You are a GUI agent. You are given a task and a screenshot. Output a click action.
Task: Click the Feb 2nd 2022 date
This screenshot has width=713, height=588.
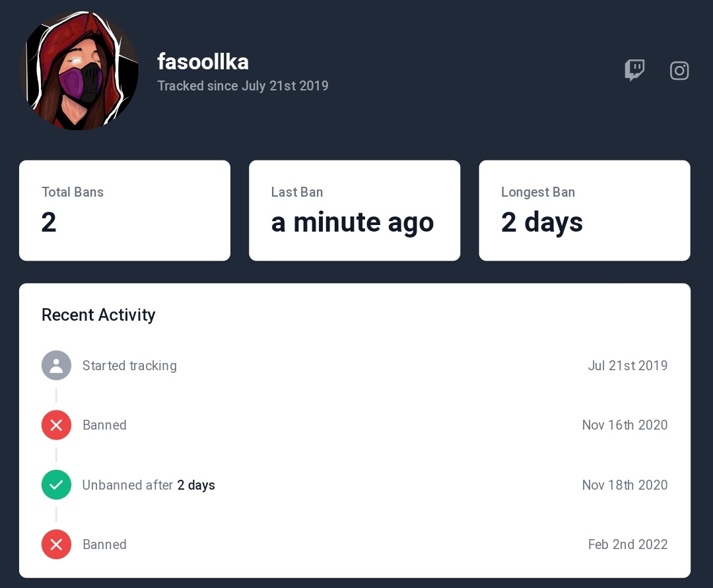click(x=628, y=544)
